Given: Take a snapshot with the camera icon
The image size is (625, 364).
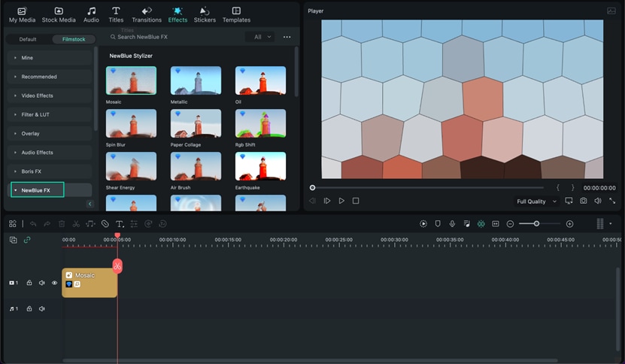Looking at the screenshot, I should [x=583, y=201].
